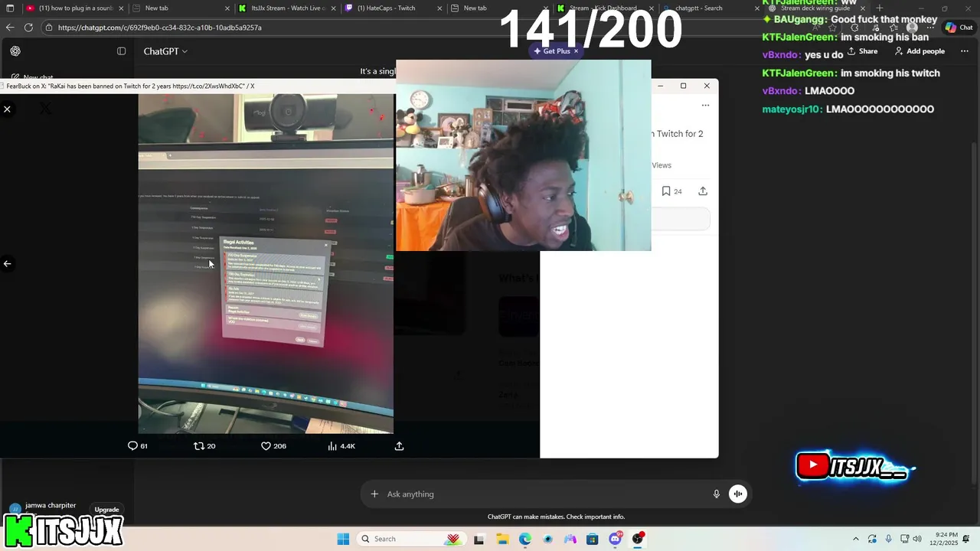
Task: Open Microsoft Edge from the taskbar
Action: tap(525, 539)
